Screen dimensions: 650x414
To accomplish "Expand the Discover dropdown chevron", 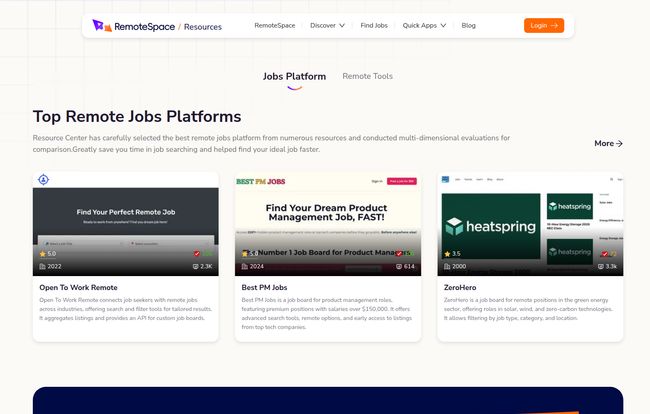I will click(x=342, y=25).
